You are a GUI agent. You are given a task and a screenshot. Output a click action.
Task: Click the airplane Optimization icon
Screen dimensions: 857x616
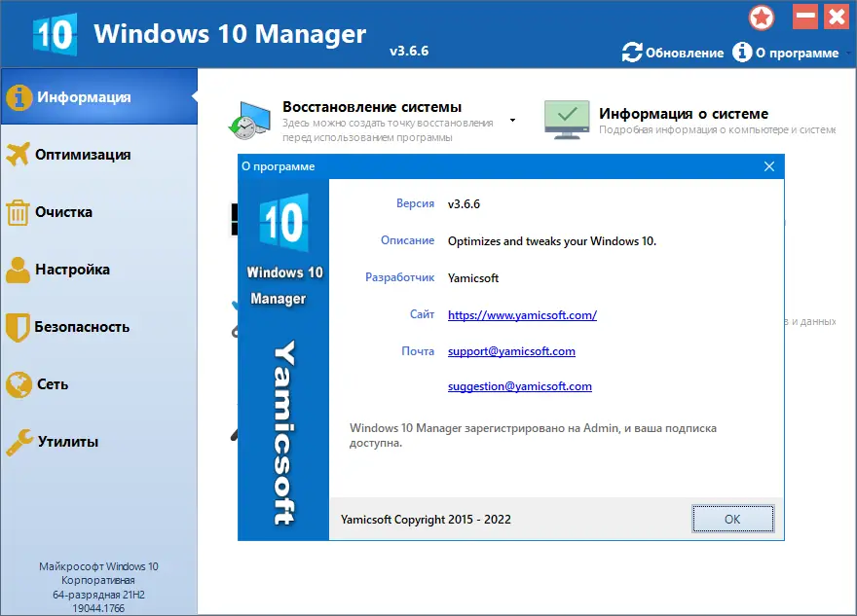pos(19,155)
